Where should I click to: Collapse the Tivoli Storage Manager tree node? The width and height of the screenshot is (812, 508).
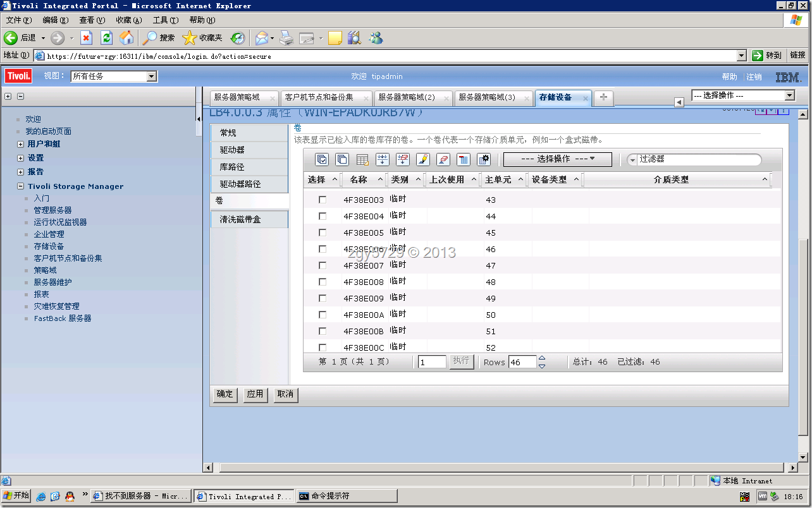coord(21,187)
